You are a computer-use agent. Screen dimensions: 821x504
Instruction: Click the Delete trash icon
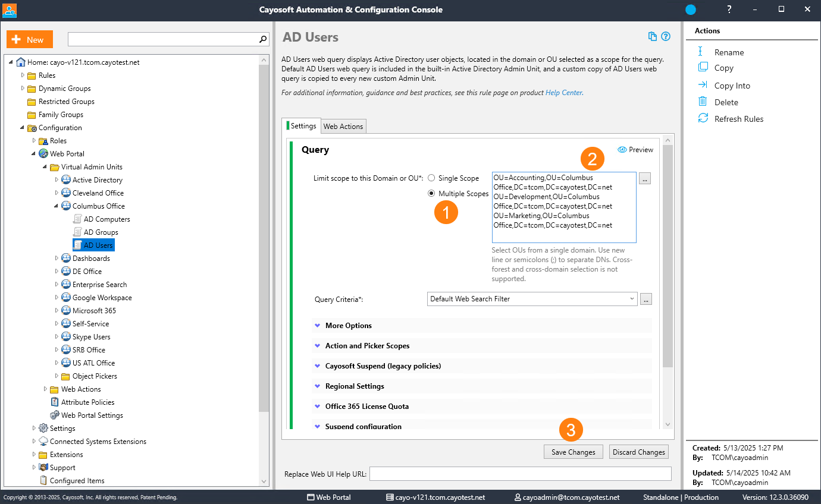[x=703, y=102]
